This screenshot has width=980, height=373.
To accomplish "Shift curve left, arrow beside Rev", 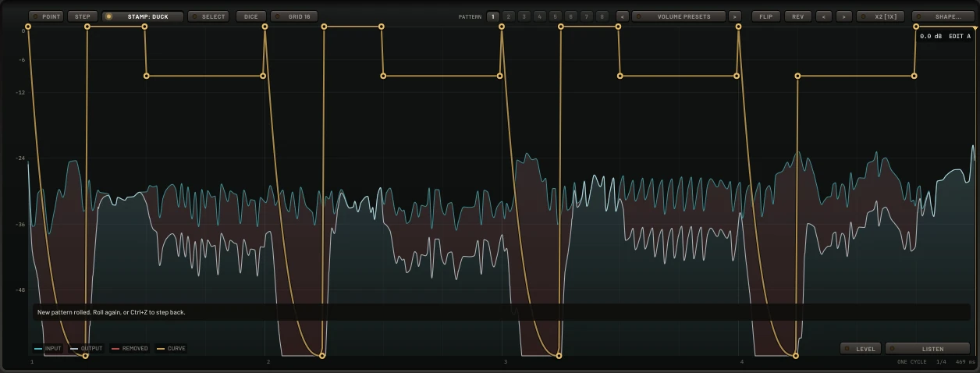I will coord(823,16).
